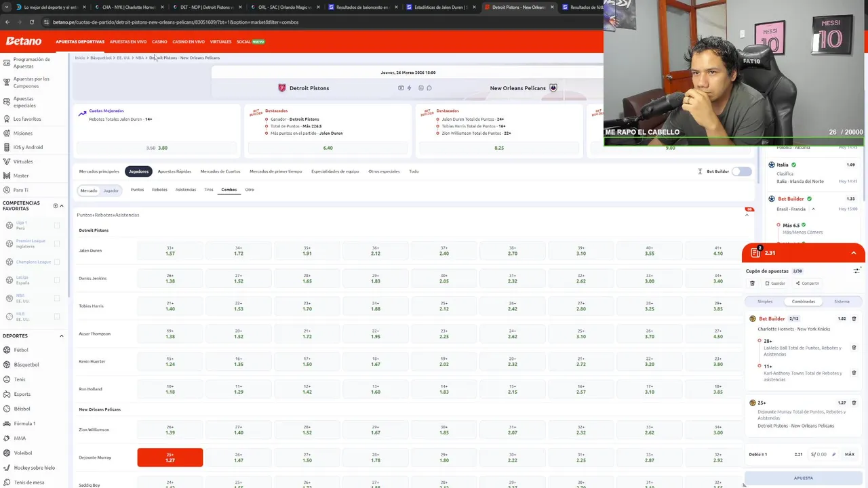This screenshot has width=868, height=488.
Task: Deselect the Dejounte Murray 25+ 1.27 odds
Action: [170, 457]
